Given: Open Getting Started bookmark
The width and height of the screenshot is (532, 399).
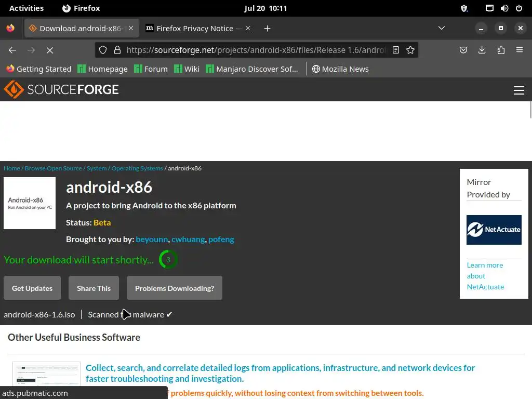Looking at the screenshot, I should (x=39, y=69).
